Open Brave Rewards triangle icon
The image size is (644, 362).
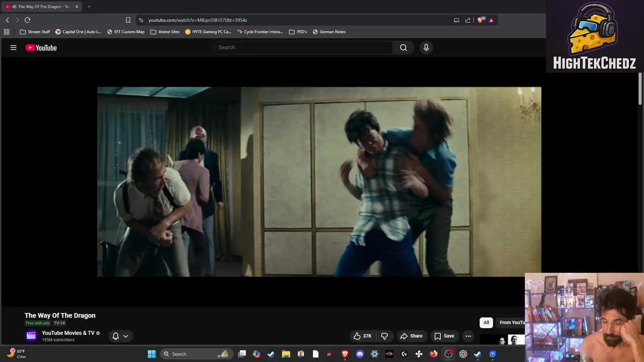click(491, 20)
